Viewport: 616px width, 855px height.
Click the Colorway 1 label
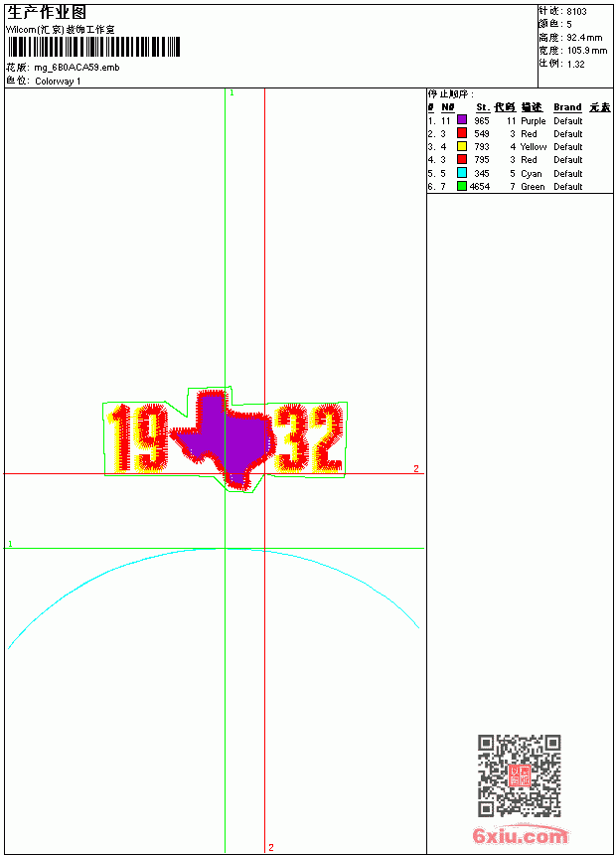[x=58, y=82]
